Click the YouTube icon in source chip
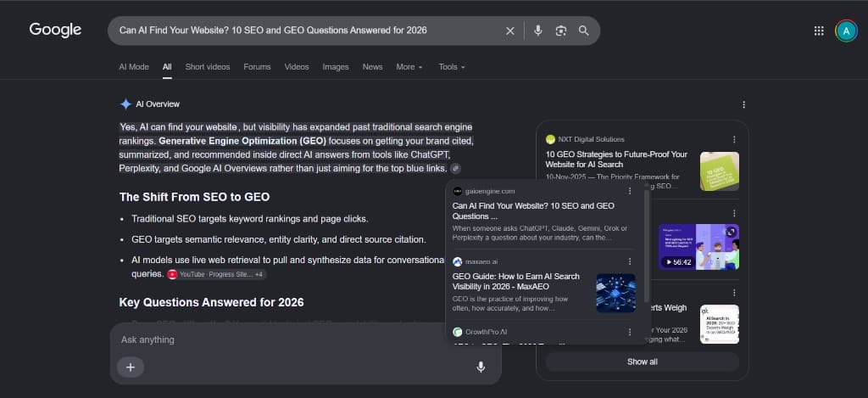 (172, 274)
